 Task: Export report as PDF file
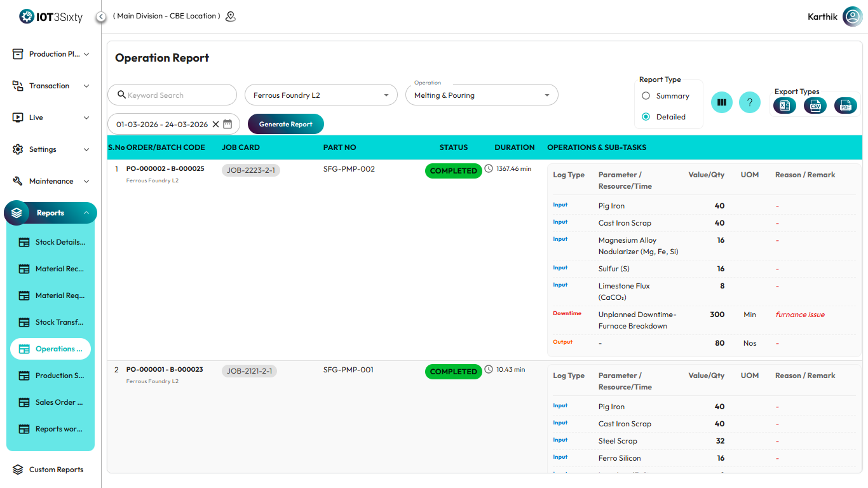(x=845, y=105)
